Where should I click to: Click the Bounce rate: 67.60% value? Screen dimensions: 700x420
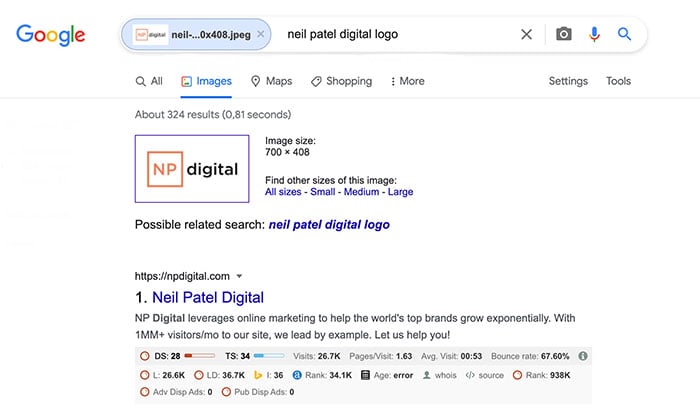(x=555, y=356)
